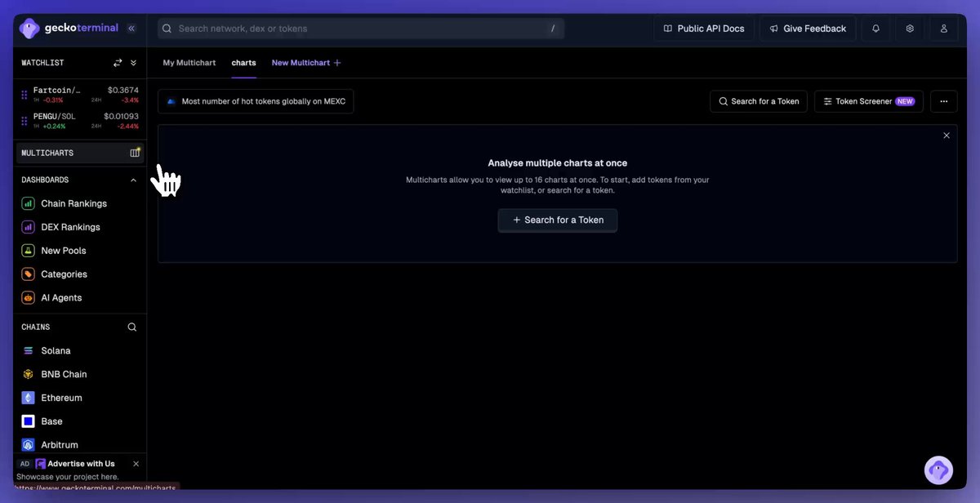
Task: Open the AI Agents dashboard
Action: (x=59, y=297)
